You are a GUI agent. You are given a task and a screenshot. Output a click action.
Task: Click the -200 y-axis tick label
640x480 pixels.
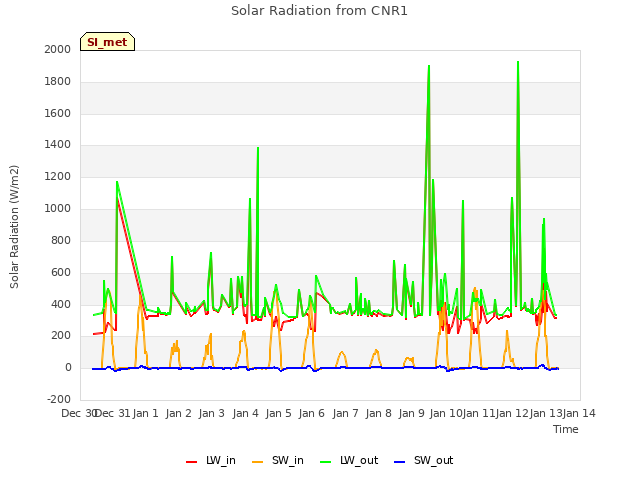coord(59,399)
